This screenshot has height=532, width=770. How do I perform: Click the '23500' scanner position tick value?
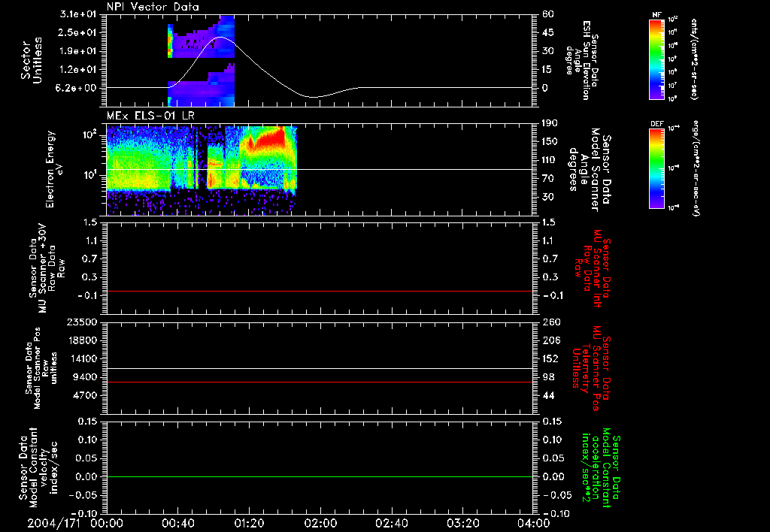(81, 322)
